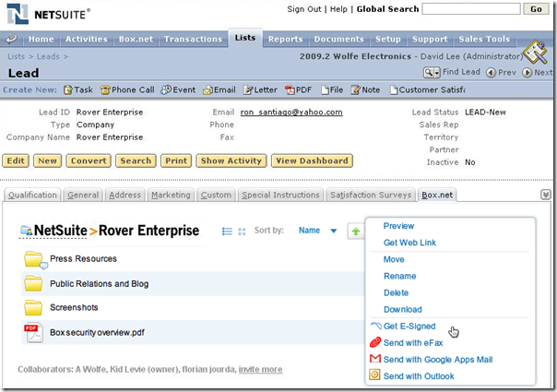Create a new Phone Call
Viewport: 557px width, 392px height.
[x=127, y=89]
